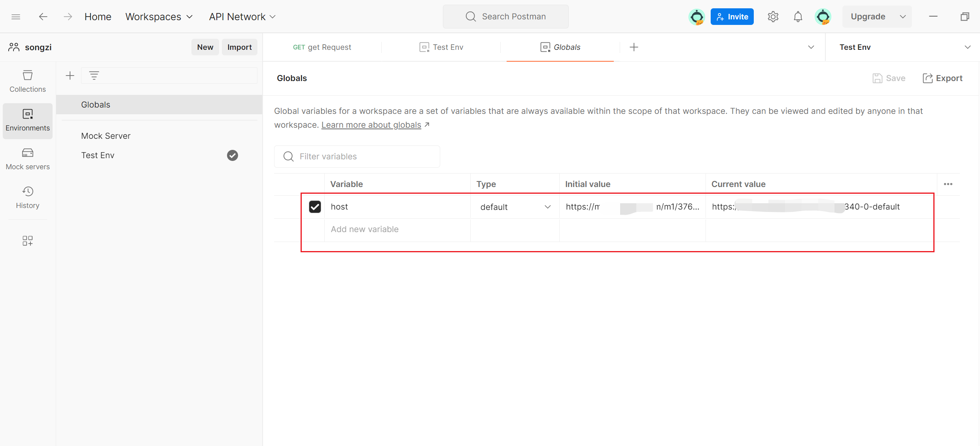Select Globals in the environments list
This screenshot has width=980, height=446.
click(159, 105)
